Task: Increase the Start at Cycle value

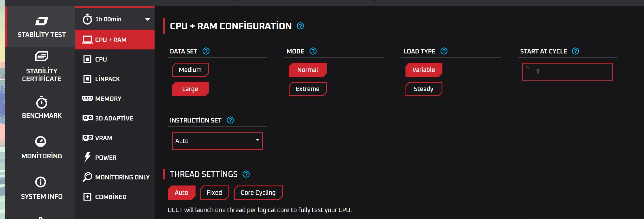Action: 527,68
